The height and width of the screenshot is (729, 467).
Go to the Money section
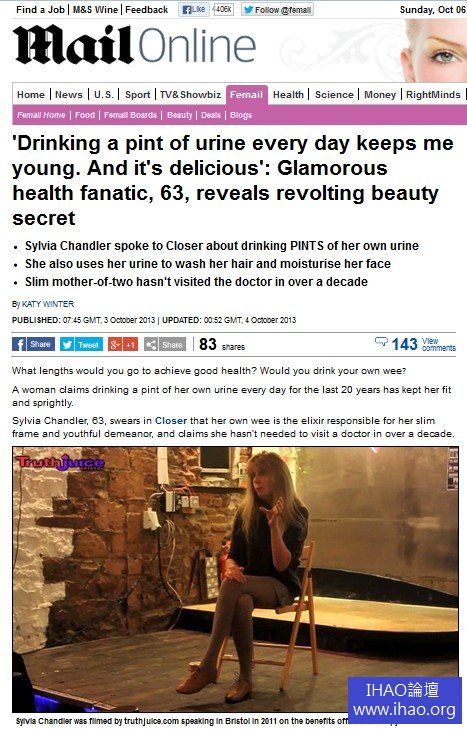(x=380, y=95)
